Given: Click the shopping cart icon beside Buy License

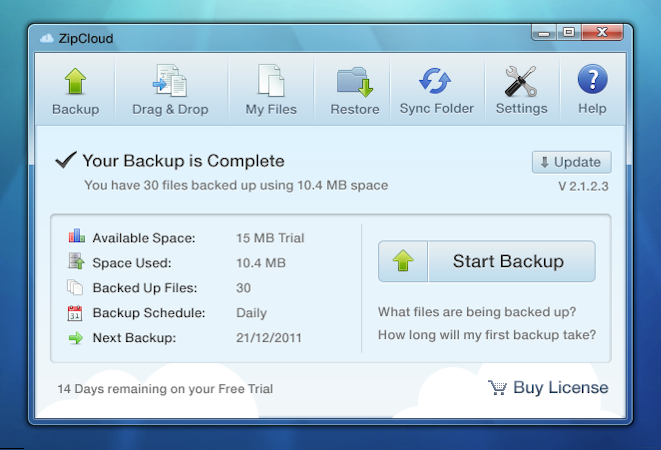Looking at the screenshot, I should pos(497,387).
